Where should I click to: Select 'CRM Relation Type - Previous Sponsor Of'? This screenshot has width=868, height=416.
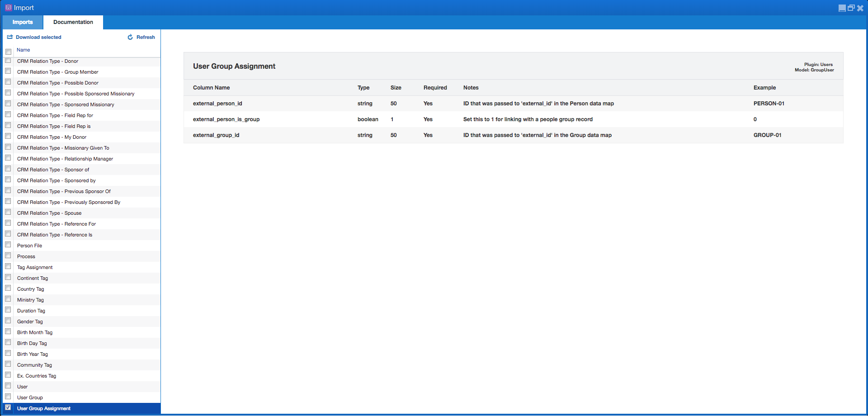click(x=81, y=191)
